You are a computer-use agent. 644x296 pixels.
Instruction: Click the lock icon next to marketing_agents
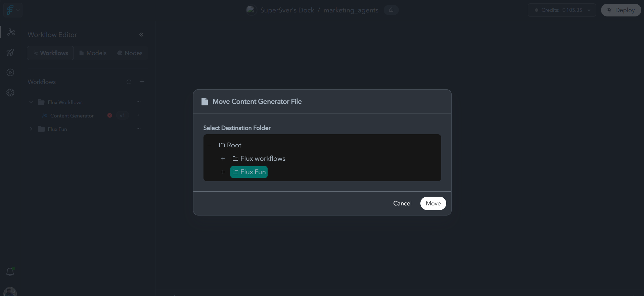[x=391, y=10]
